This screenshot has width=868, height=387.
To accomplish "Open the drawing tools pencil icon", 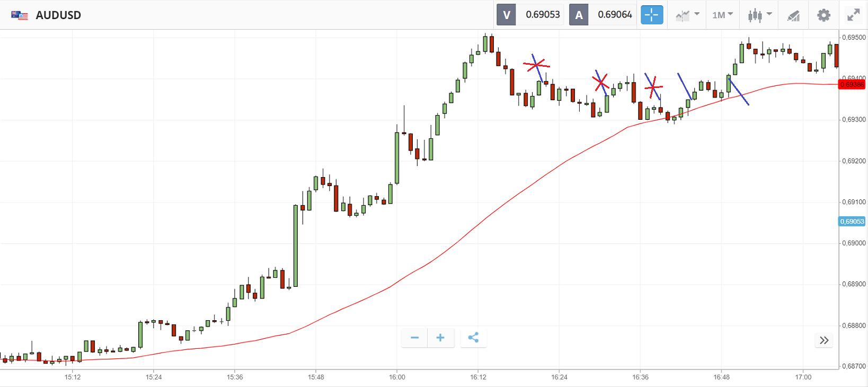I will (x=793, y=15).
